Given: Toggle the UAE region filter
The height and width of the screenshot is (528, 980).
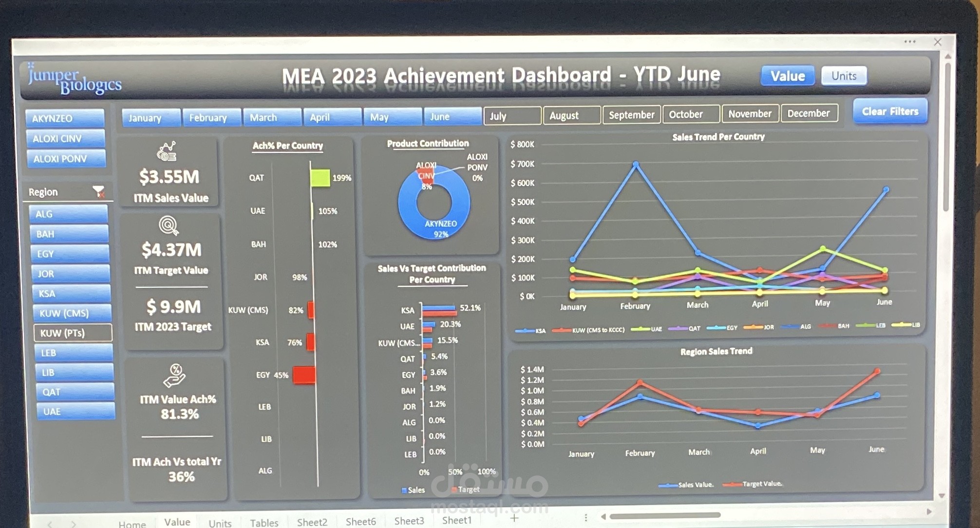Looking at the screenshot, I should coord(76,412).
